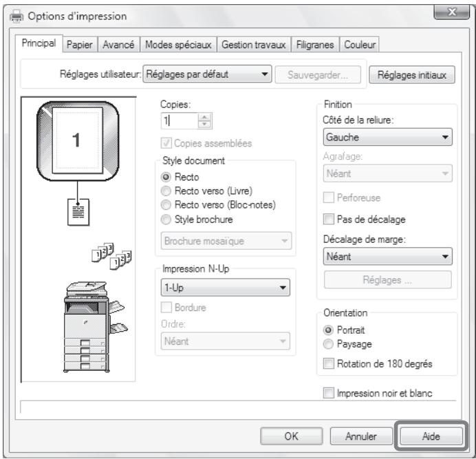Click the small document page icon in the preview
The image size is (476, 459).
point(78,212)
